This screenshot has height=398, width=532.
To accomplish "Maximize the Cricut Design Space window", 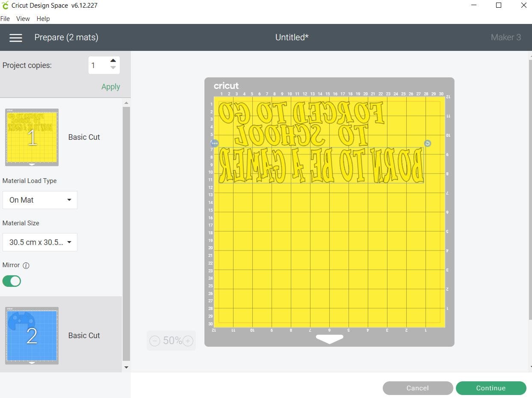I will coord(499,6).
